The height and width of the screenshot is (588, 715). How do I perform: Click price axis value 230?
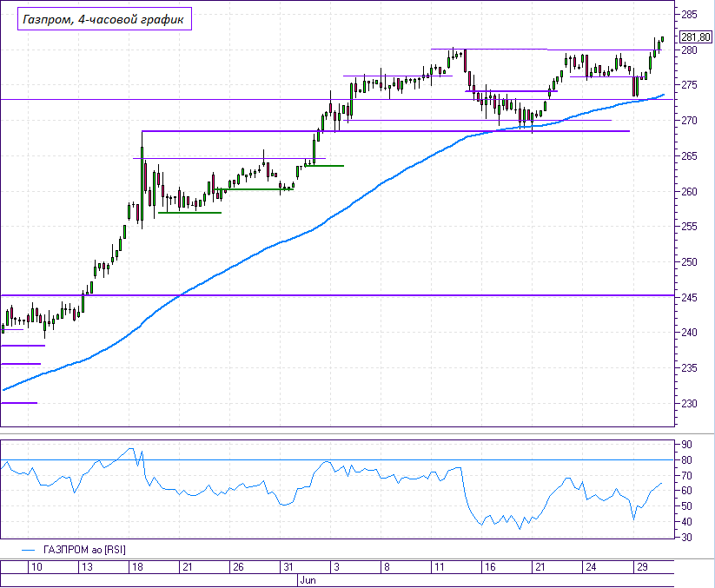point(689,404)
